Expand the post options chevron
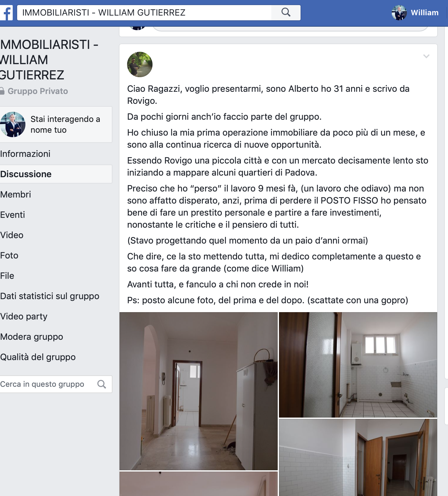The width and height of the screenshot is (448, 496). (426, 56)
